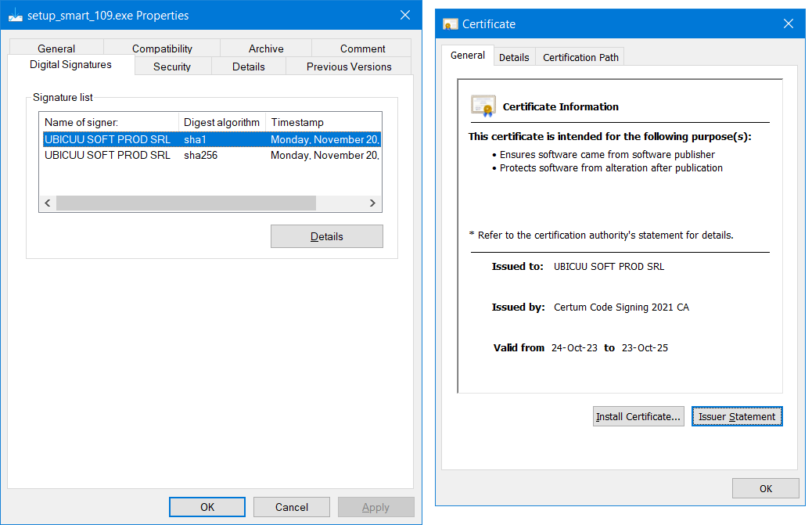Click the certificate ribbon icon beside Certificate Information
Viewport: 812px width, 525px height.
[483, 106]
